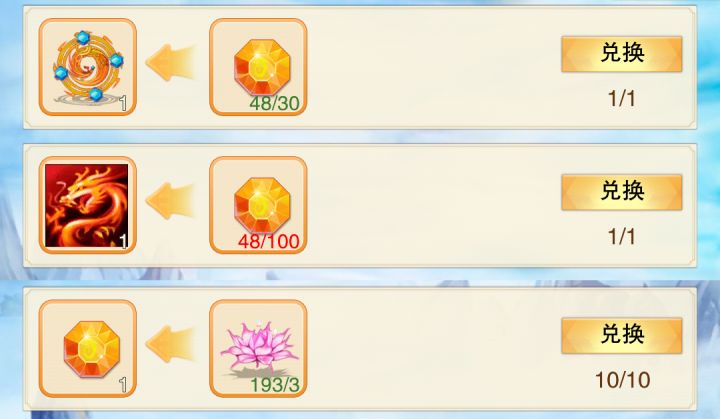Viewport: 720px width, 419px height.
Task: Select the fire dragon reward icon
Action: point(88,205)
